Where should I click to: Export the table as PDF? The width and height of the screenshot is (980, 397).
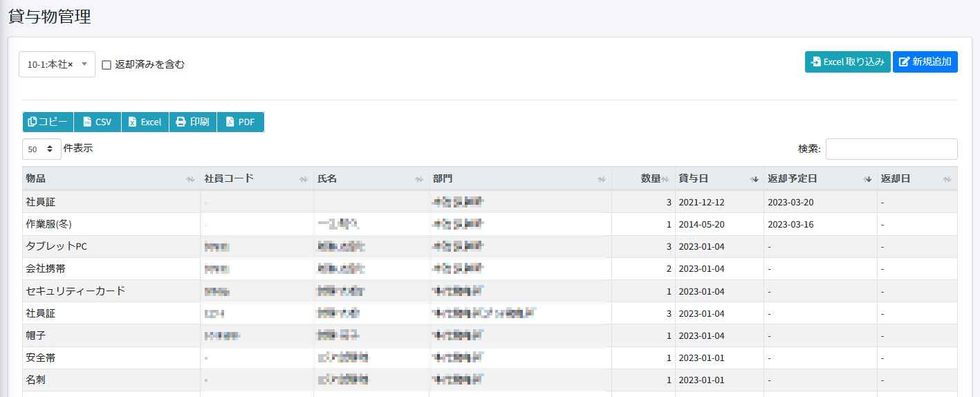pos(240,122)
